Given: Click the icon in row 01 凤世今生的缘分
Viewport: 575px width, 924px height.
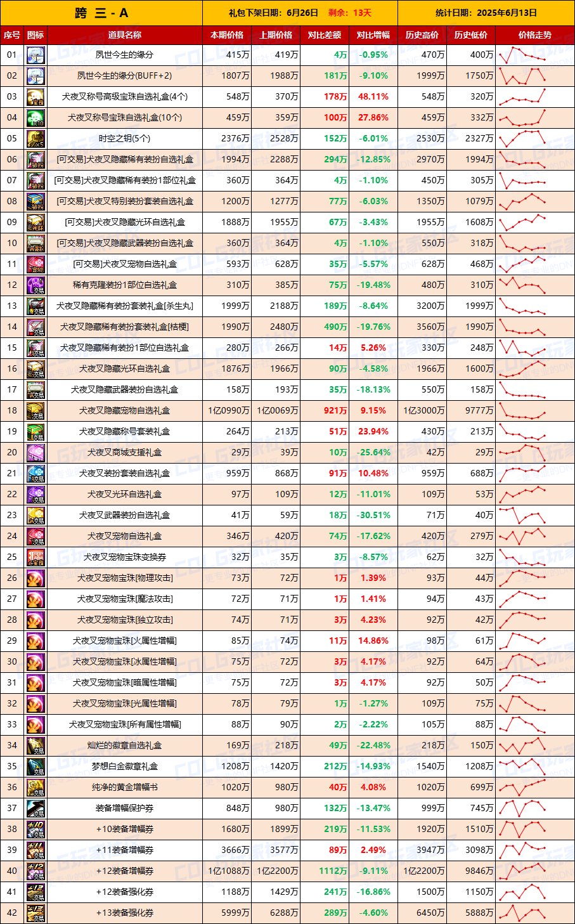Looking at the screenshot, I should tap(36, 55).
